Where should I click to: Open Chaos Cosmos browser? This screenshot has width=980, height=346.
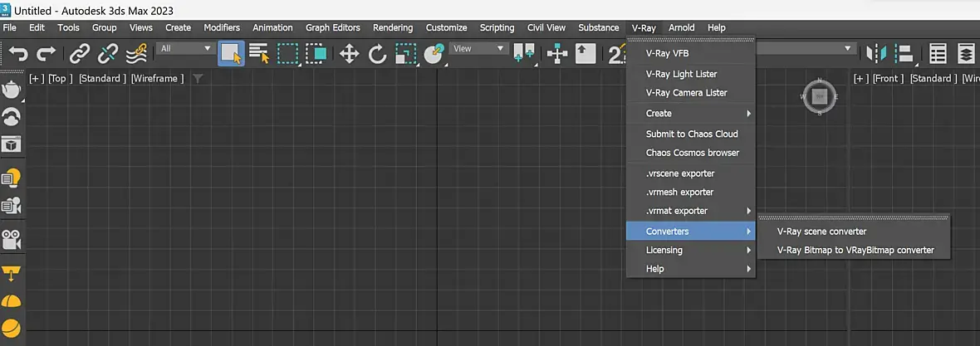click(x=691, y=153)
